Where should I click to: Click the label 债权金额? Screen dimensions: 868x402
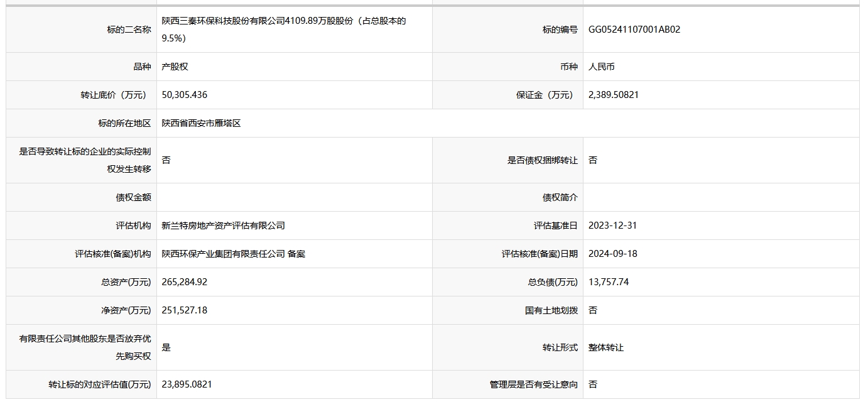point(133,197)
